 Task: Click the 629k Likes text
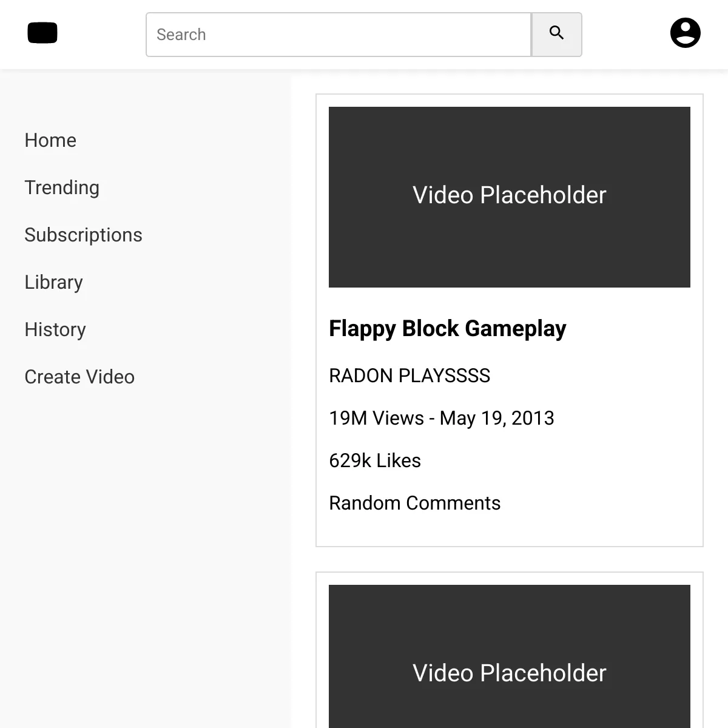tap(375, 460)
